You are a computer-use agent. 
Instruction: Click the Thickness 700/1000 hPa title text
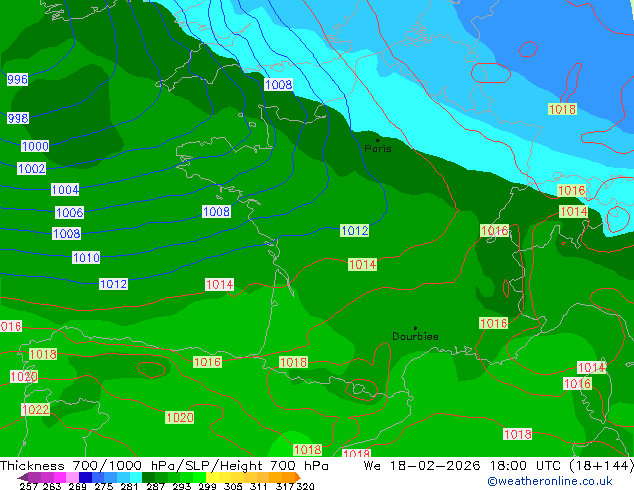[88, 466]
